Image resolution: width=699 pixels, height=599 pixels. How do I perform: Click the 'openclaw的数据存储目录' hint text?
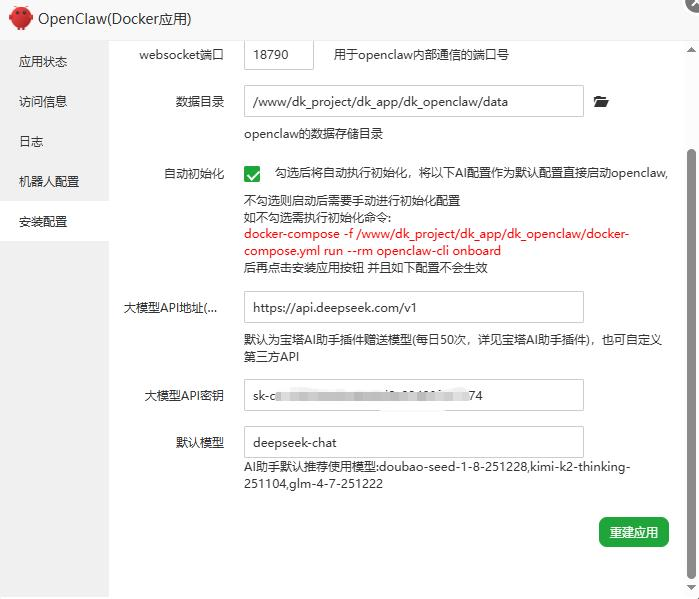[x=313, y=134]
